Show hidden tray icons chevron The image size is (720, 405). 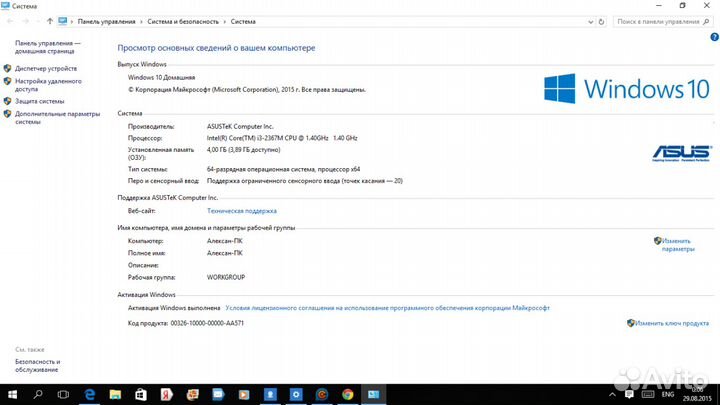pos(612,394)
